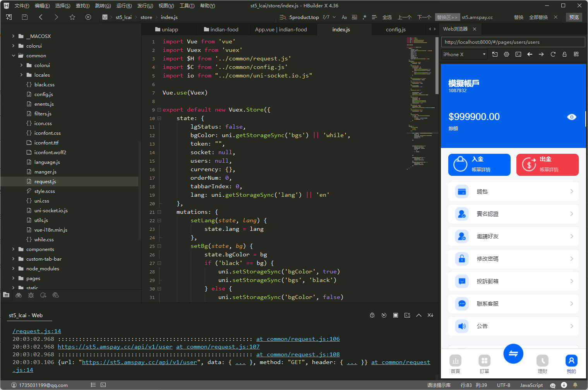Toggle regex search option in find bar

pos(364,17)
